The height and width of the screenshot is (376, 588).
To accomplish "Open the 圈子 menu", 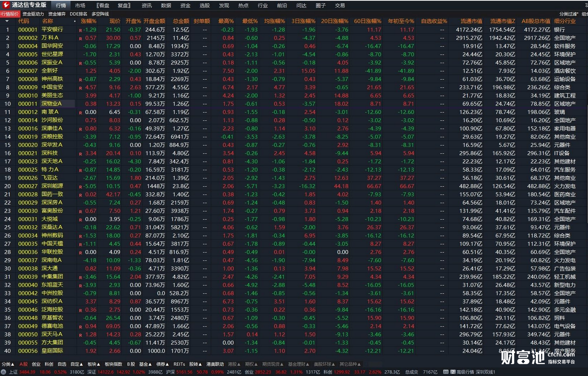I will point(321,5).
